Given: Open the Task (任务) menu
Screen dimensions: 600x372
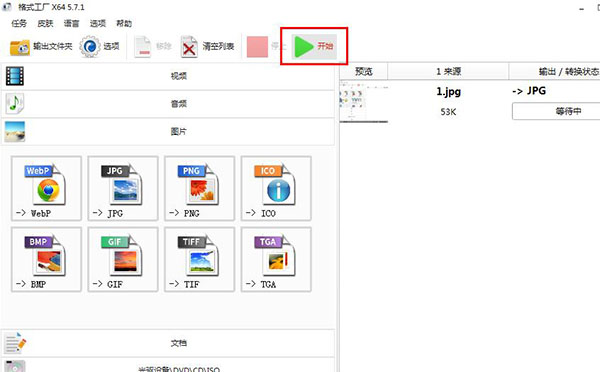Looking at the screenshot, I should 19,24.
